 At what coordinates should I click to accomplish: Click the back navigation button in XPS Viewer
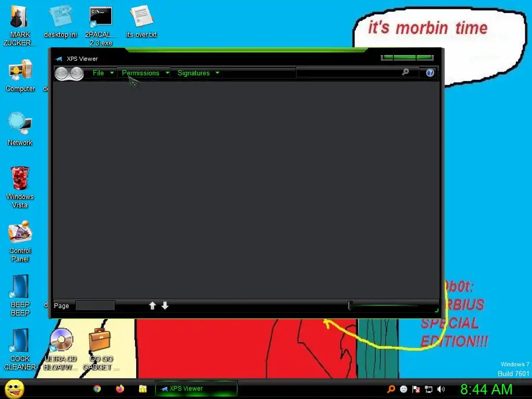[x=62, y=73]
